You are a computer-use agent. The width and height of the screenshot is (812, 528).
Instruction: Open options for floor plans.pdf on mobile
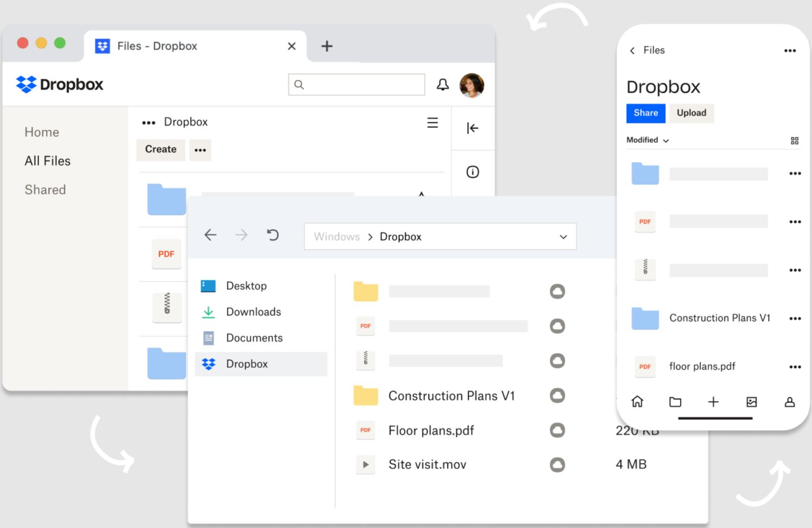795,367
